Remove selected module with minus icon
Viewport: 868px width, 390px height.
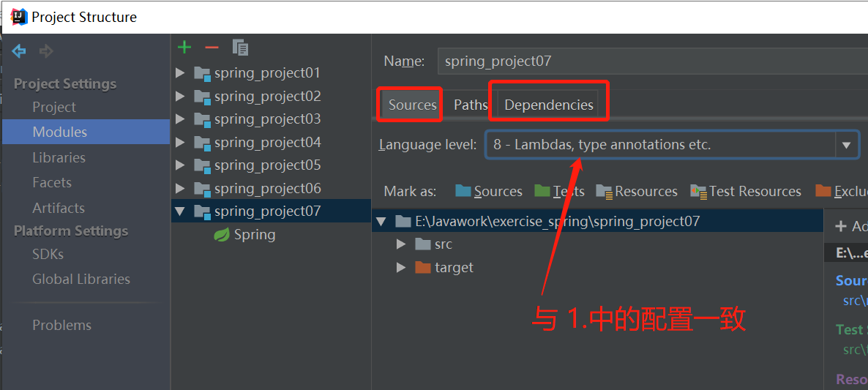[212, 48]
